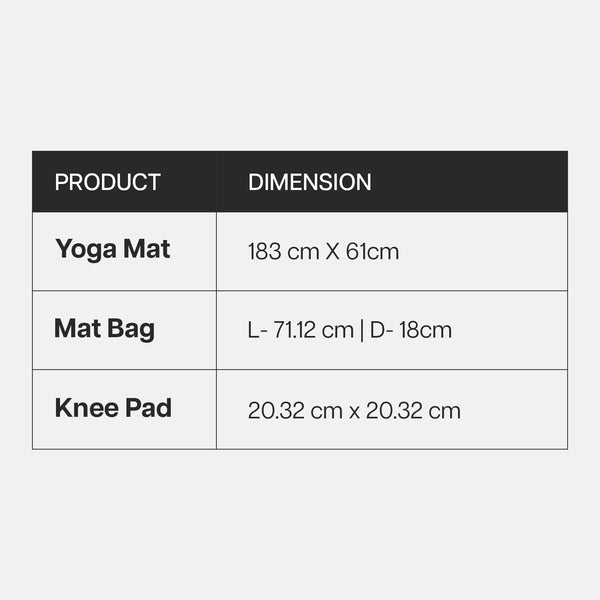Click the Knee Pad dimension cell text
600x600 pixels.
354,410
